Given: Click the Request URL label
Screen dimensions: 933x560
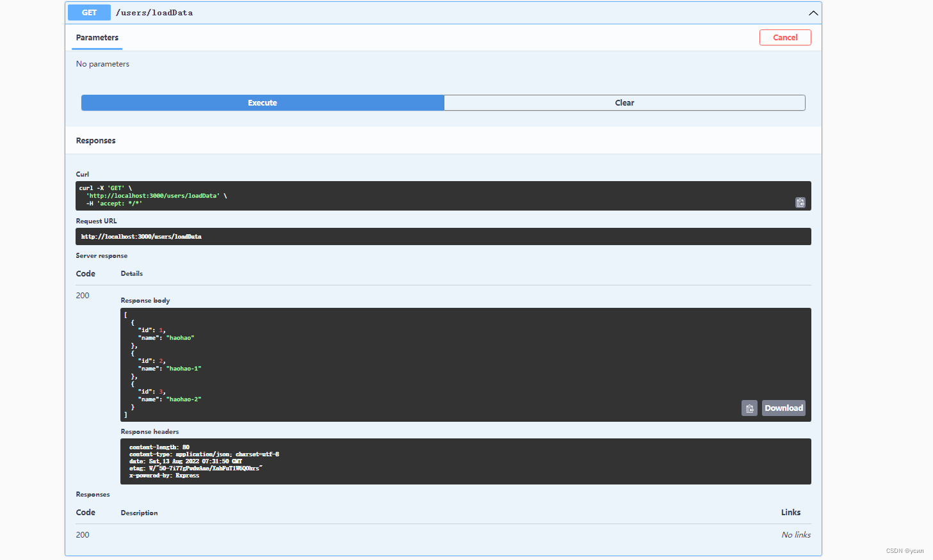Looking at the screenshot, I should [97, 221].
